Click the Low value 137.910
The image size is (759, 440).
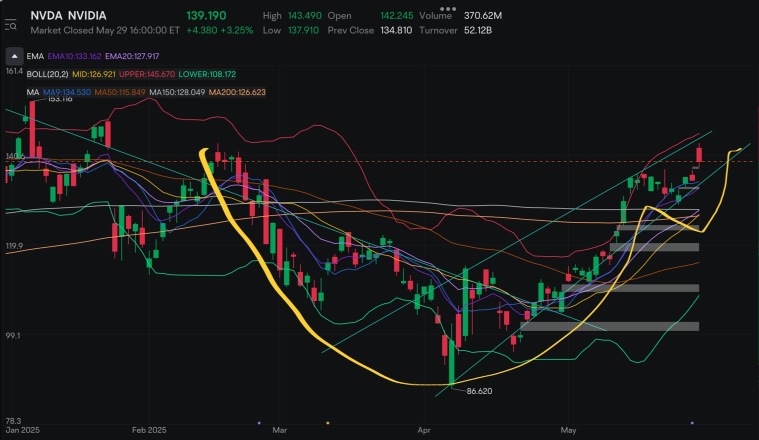coord(304,30)
